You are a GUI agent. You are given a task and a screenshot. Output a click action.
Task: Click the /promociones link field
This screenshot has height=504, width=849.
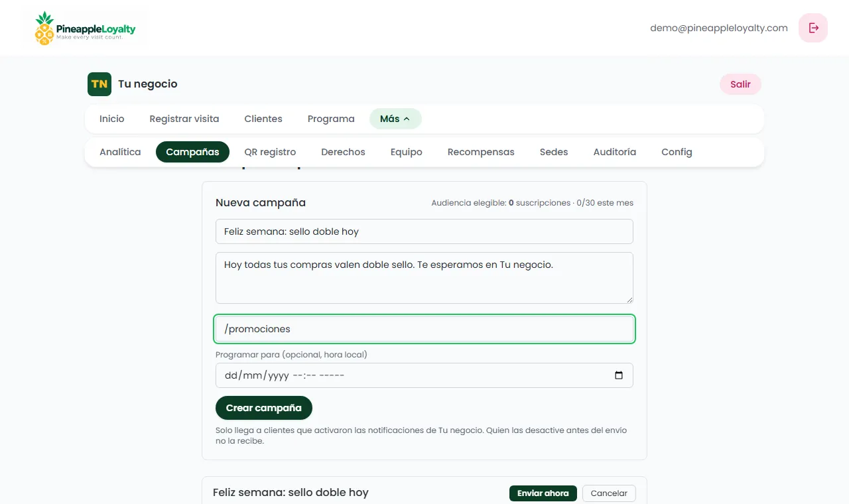(x=424, y=329)
